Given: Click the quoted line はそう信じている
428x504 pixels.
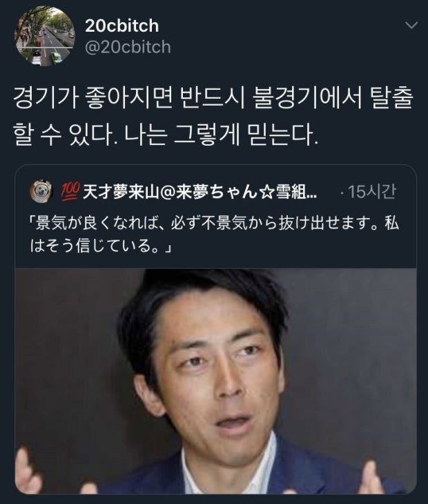Looking at the screenshot, I should [101, 246].
